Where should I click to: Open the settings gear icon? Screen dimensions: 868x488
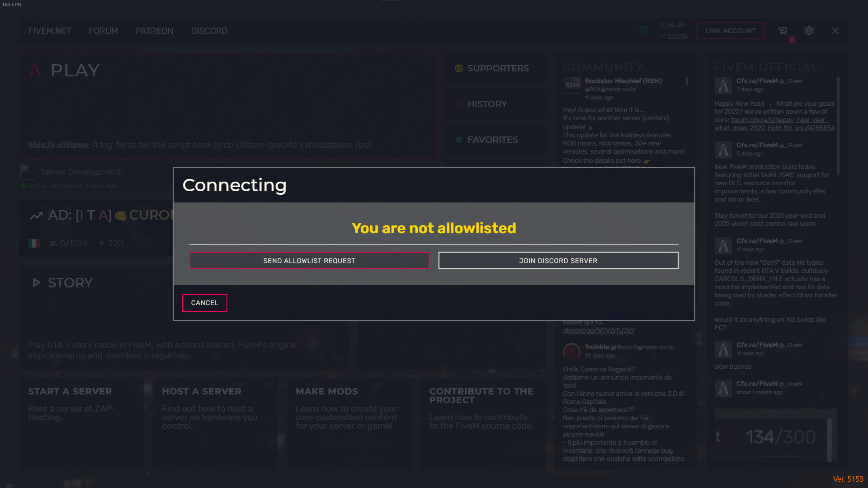pyautogui.click(x=809, y=31)
